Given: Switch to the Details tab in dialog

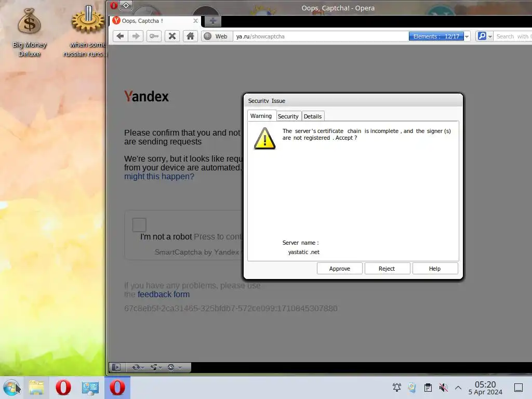Looking at the screenshot, I should 313,116.
